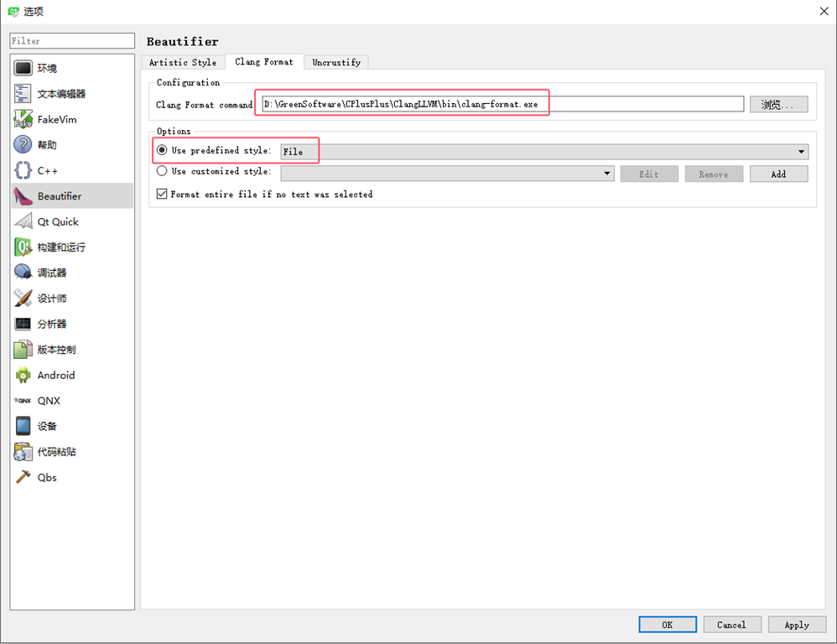
Task: Open the 分析器 analyzer icon
Action: pyautogui.click(x=23, y=324)
